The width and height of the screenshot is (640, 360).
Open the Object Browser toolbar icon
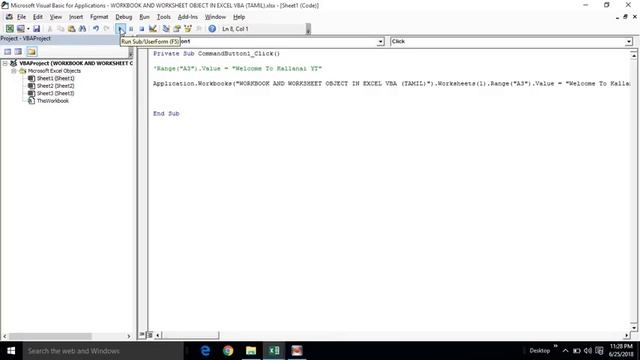point(188,29)
